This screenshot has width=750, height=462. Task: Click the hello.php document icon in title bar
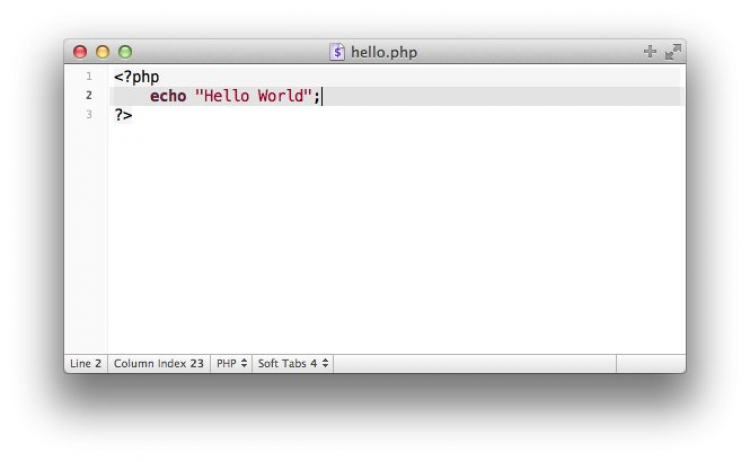coord(337,52)
